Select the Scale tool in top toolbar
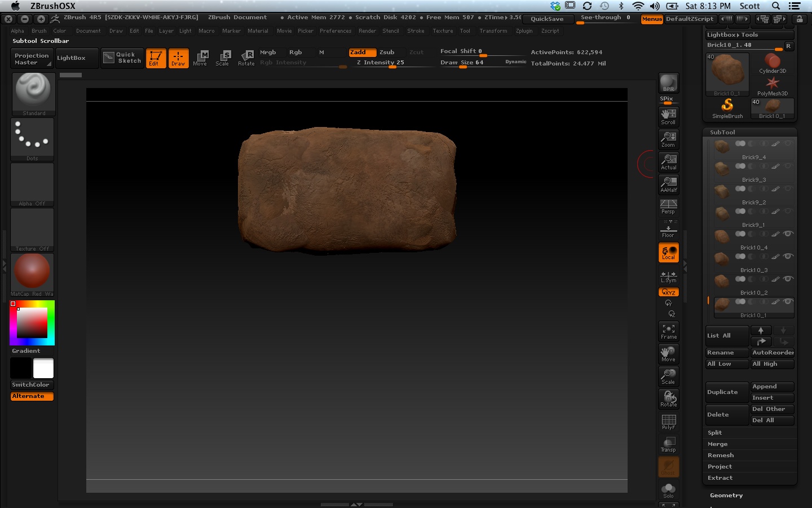Screen dimensions: 812x508 coord(223,58)
